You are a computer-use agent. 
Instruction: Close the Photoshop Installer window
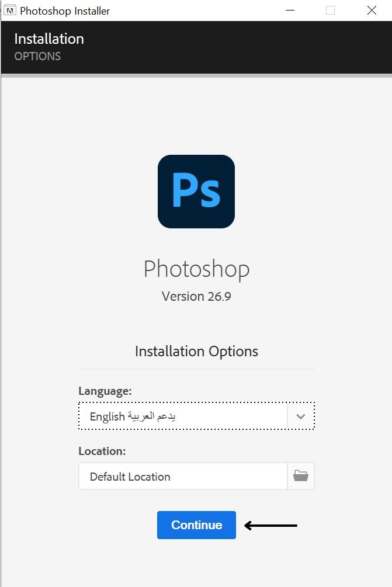click(372, 11)
